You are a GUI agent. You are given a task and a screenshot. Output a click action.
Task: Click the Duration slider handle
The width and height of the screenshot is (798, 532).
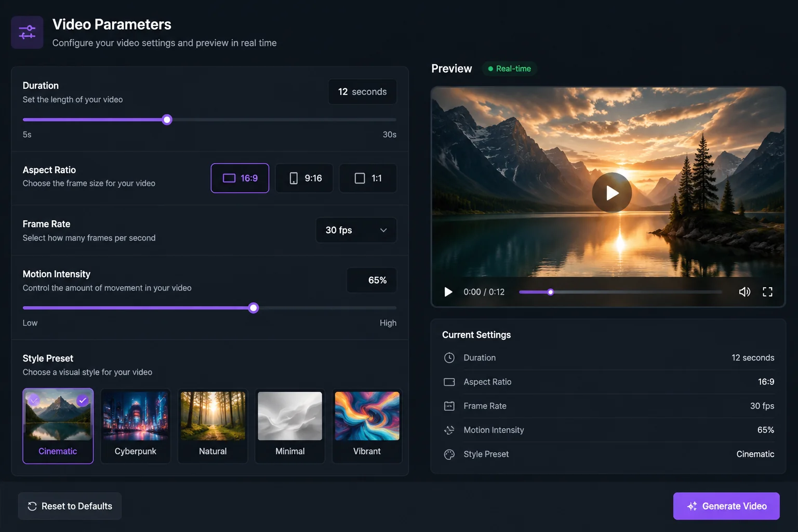pyautogui.click(x=167, y=120)
